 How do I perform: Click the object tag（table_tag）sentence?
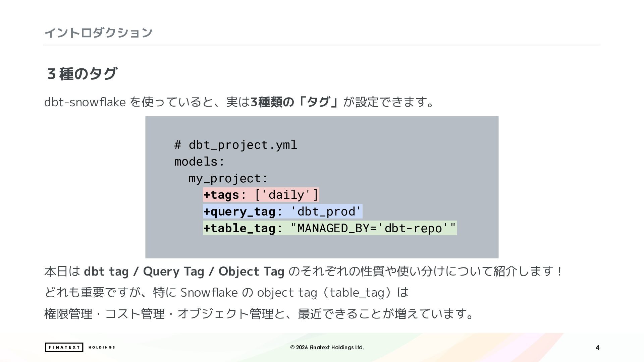pyautogui.click(x=227, y=292)
